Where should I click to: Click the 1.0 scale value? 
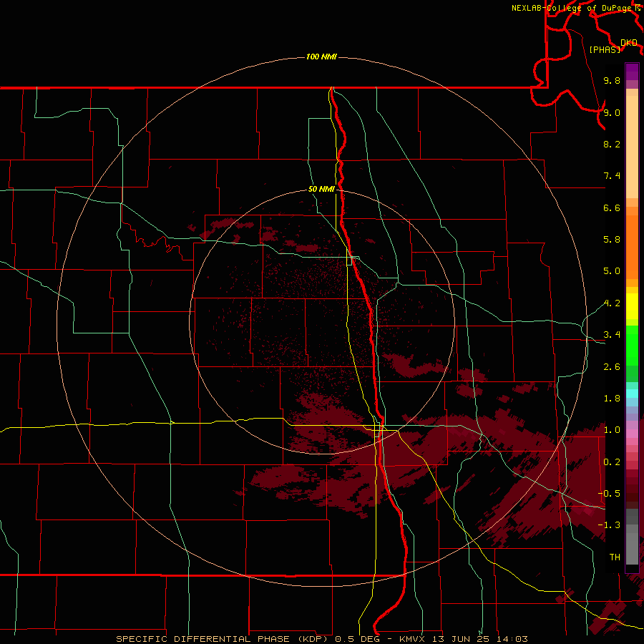pyautogui.click(x=612, y=430)
